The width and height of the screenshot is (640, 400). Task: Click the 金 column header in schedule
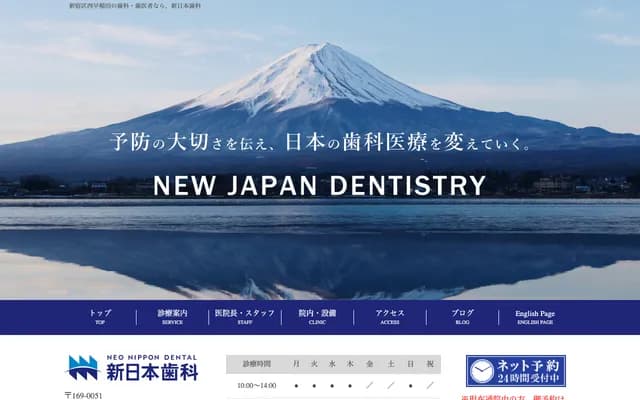point(369,364)
